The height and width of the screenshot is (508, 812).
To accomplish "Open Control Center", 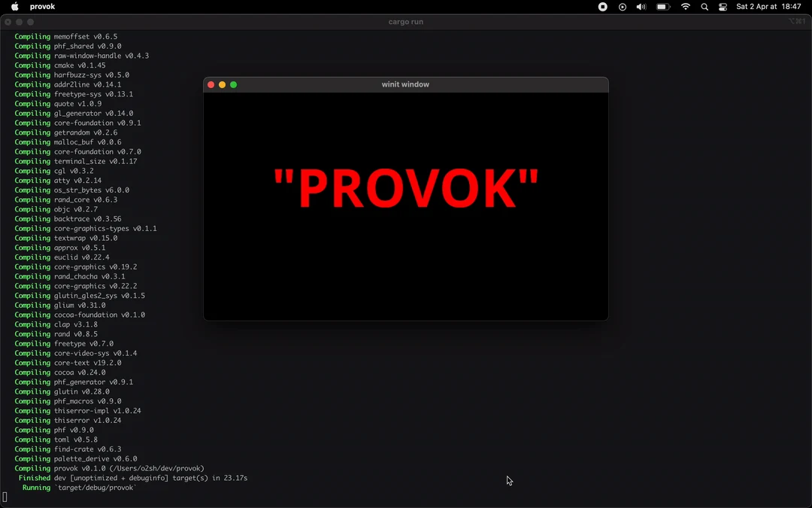I will (723, 7).
